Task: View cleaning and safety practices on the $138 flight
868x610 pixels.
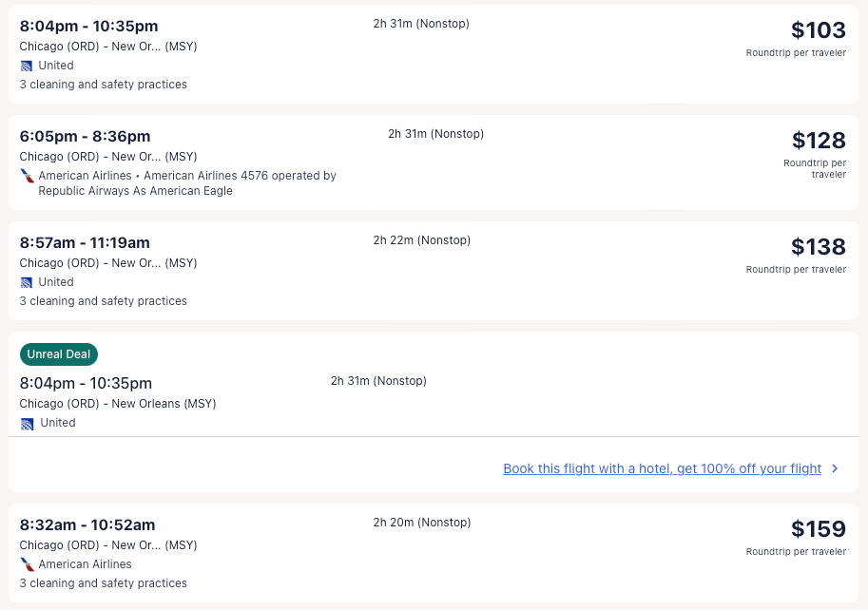Action: pos(104,301)
